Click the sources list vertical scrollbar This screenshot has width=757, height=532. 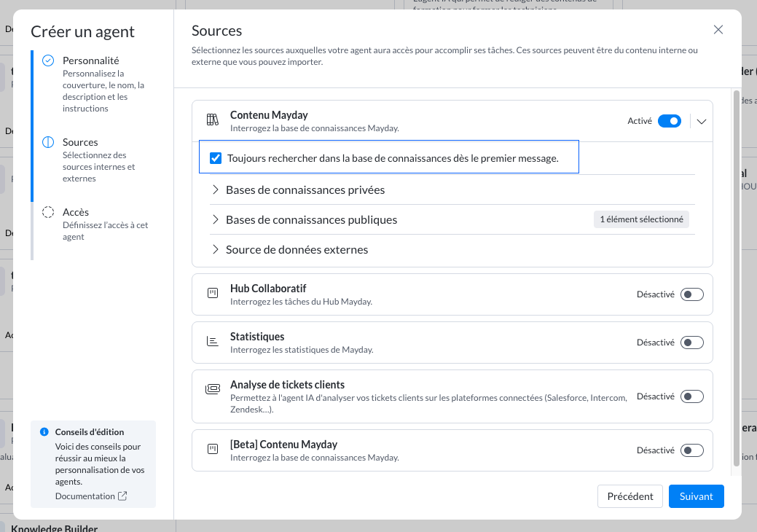pos(736,277)
